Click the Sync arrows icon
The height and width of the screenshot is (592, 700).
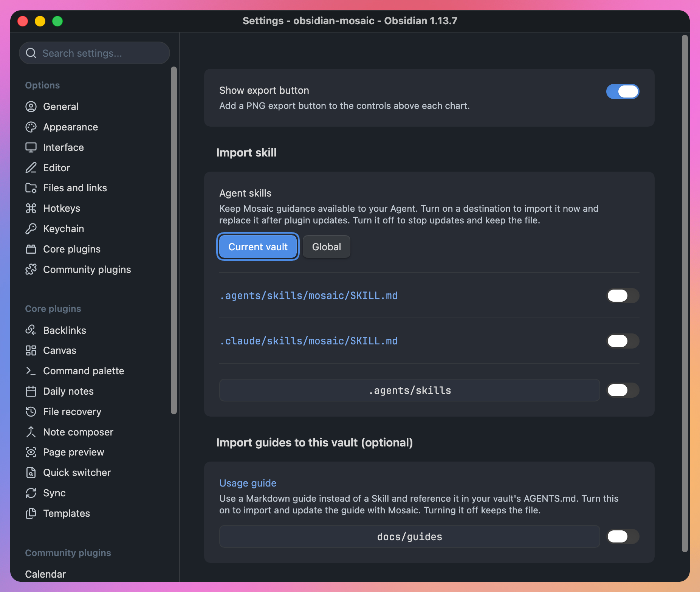[x=31, y=493]
